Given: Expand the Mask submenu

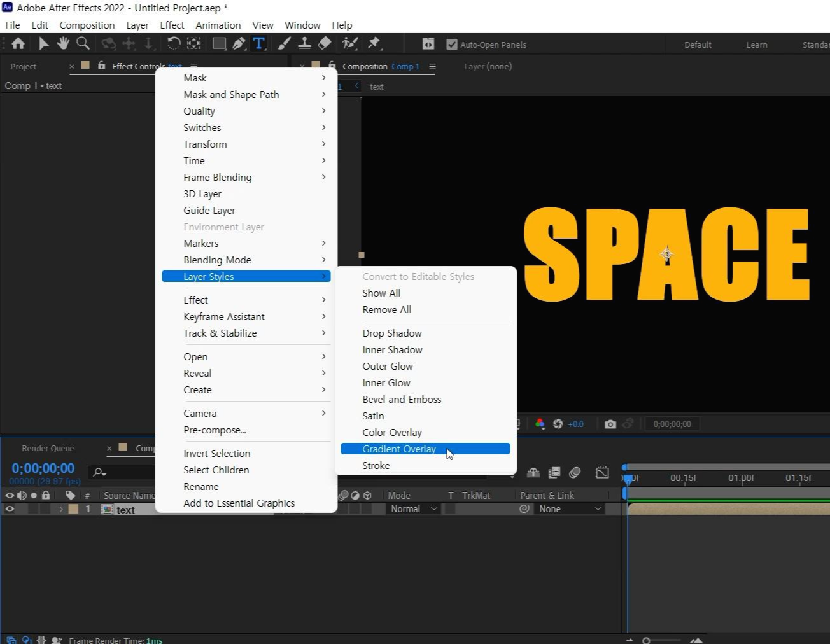Looking at the screenshot, I should [x=246, y=78].
